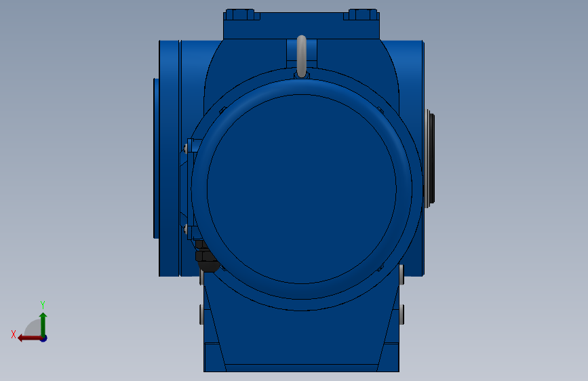Select the gray lifting eye ring on top

pos(302,56)
